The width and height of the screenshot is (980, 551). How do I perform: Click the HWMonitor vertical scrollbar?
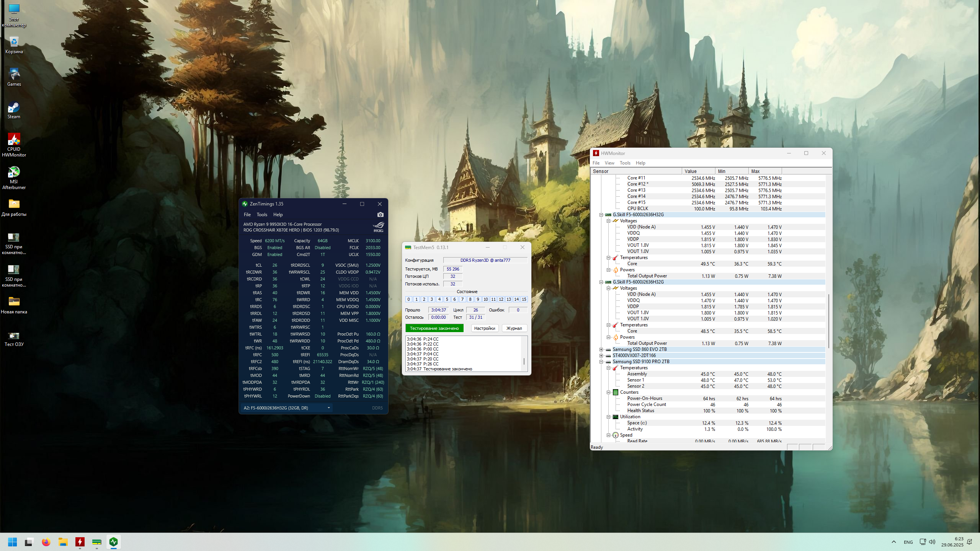(x=829, y=321)
